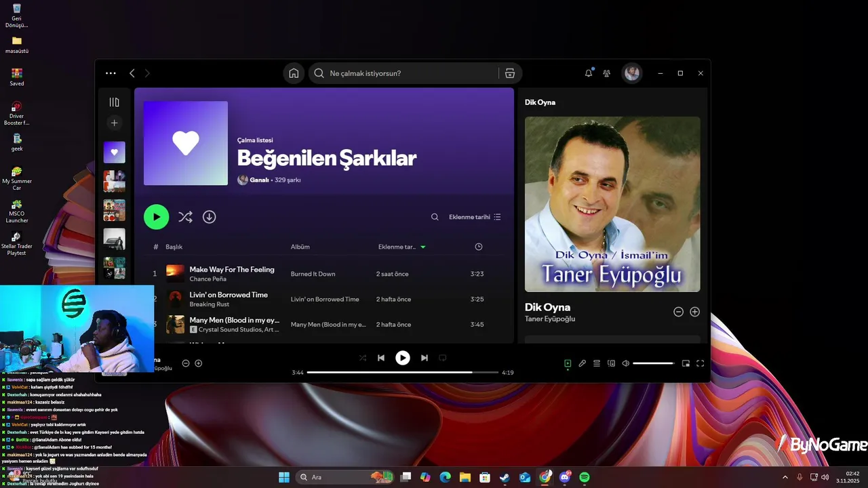Open artist Breaking Rust
Image resolution: width=868 pixels, height=488 pixels.
coord(210,304)
